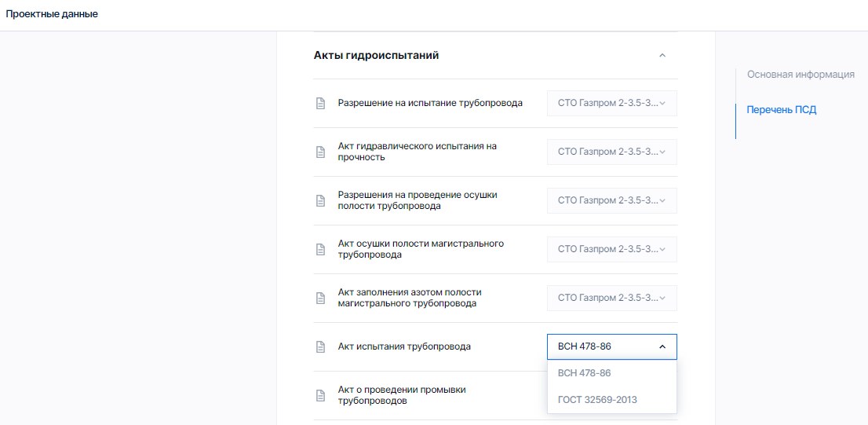Open dropdown for Разрешения на проведение осушки
This screenshot has width=868, height=425.
tap(611, 200)
